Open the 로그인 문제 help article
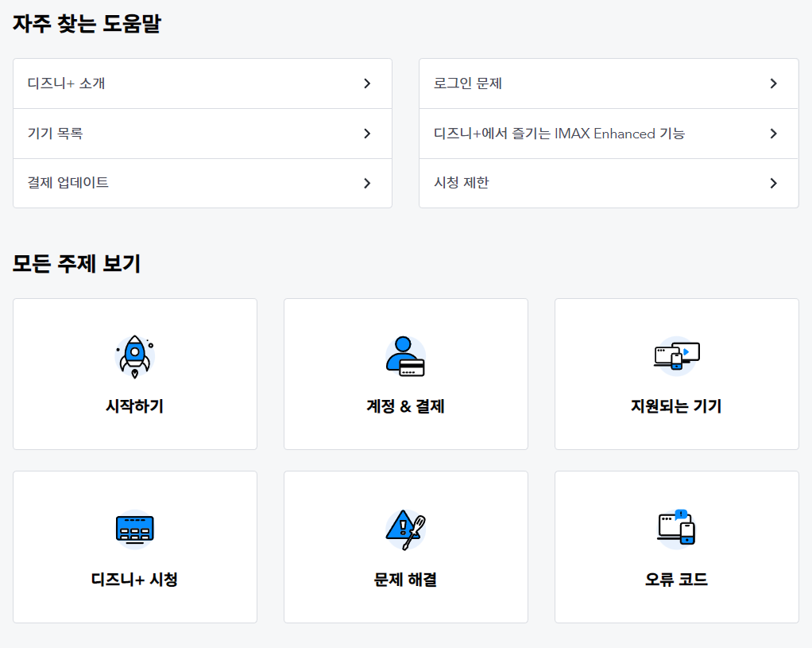The height and width of the screenshot is (648, 812). click(609, 83)
